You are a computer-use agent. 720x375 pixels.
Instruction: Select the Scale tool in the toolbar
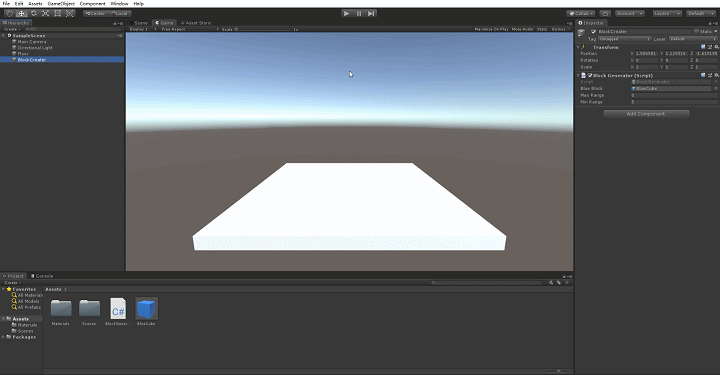tap(45, 13)
